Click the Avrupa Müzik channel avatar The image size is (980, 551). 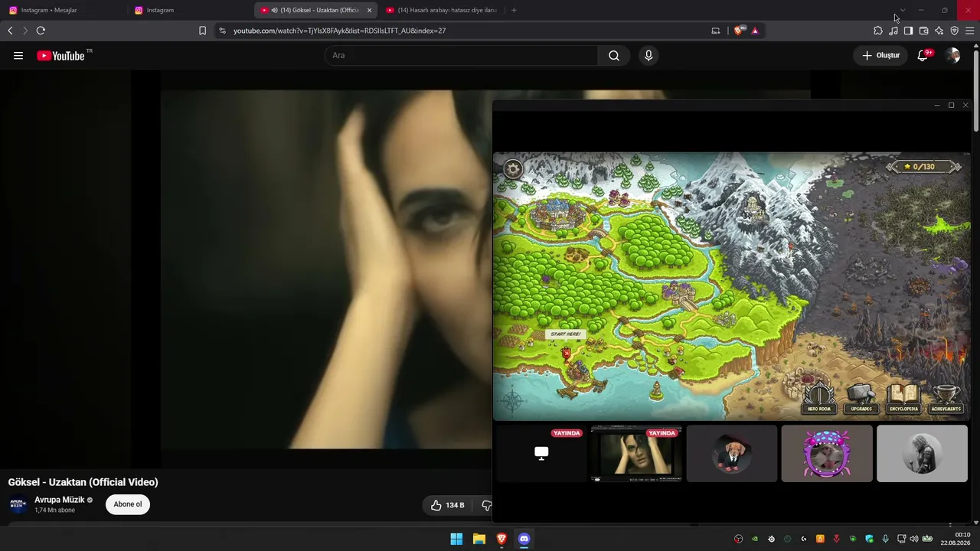click(x=18, y=504)
